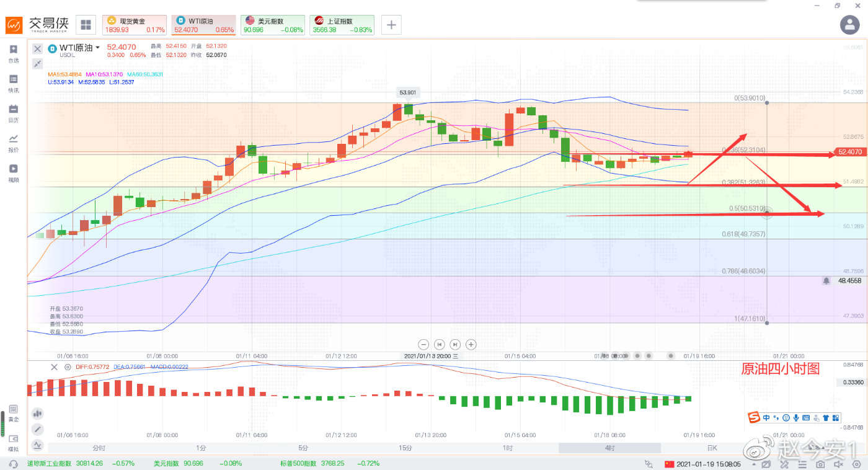Zoom out the chart with minus button
Viewport: 868px width, 470px height.
423,344
